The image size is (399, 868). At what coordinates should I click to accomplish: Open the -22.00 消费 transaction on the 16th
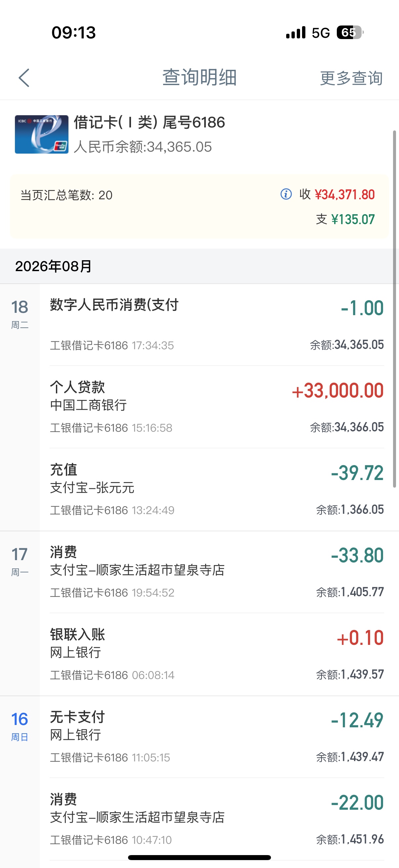[217, 819]
